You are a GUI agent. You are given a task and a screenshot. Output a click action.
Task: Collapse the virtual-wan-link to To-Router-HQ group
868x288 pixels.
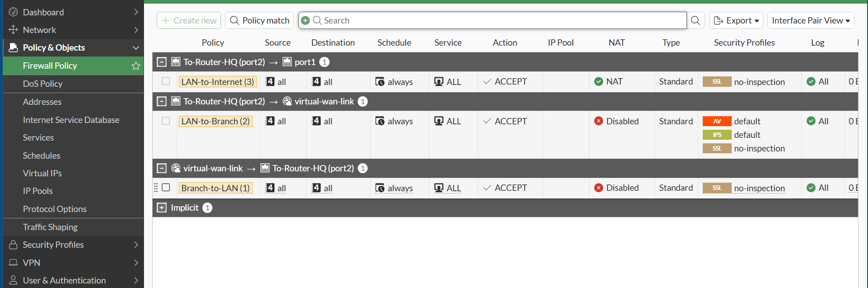coord(162,168)
